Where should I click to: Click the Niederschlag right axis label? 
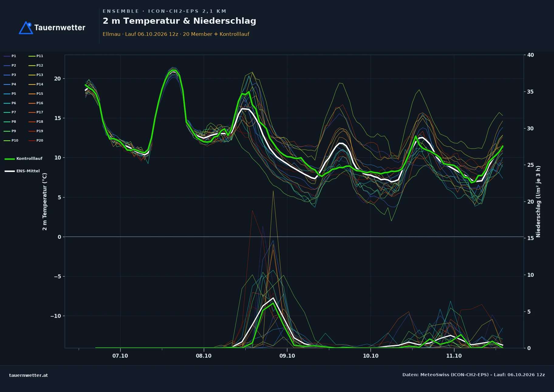[x=538, y=201]
